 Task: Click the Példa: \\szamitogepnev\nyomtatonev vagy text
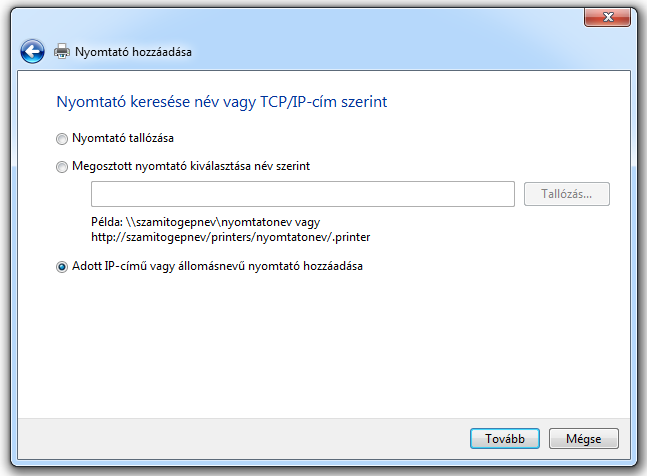coord(205,222)
